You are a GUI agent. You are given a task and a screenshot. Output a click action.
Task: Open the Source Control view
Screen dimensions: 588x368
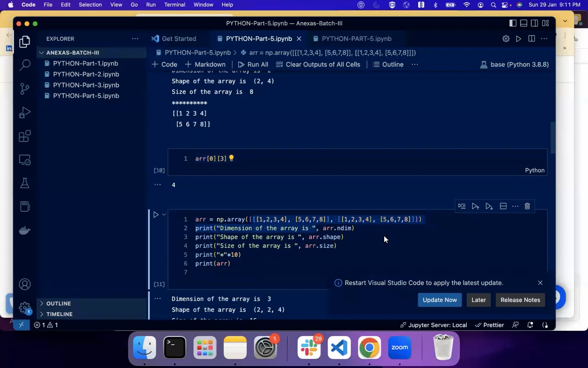point(25,89)
